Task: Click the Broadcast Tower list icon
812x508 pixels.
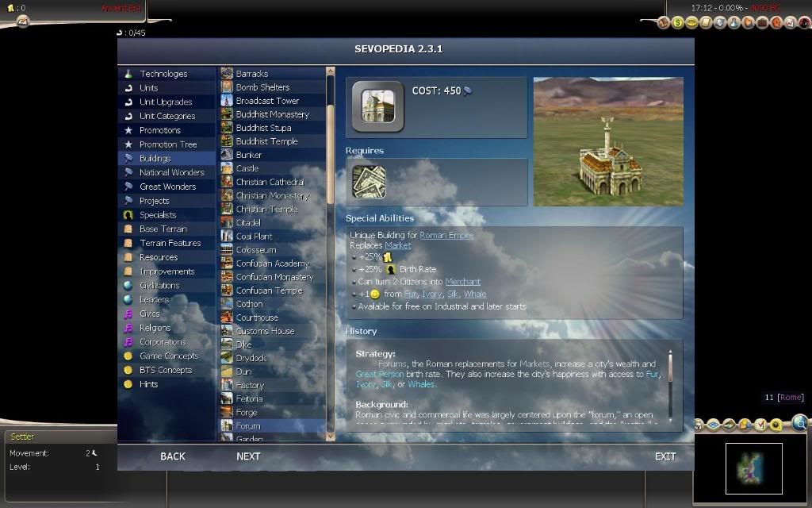Action: coord(227,101)
